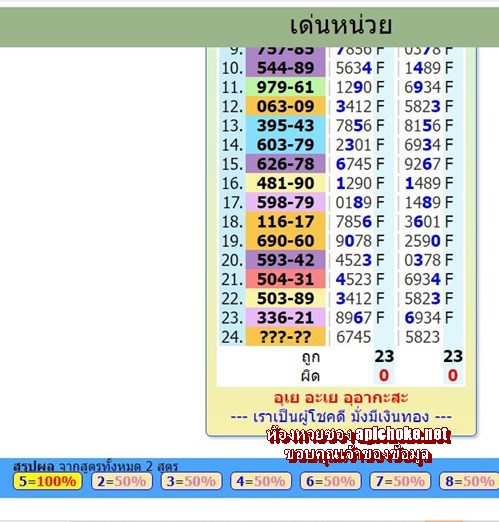Click the สรุปผล summary heading text

(34, 466)
